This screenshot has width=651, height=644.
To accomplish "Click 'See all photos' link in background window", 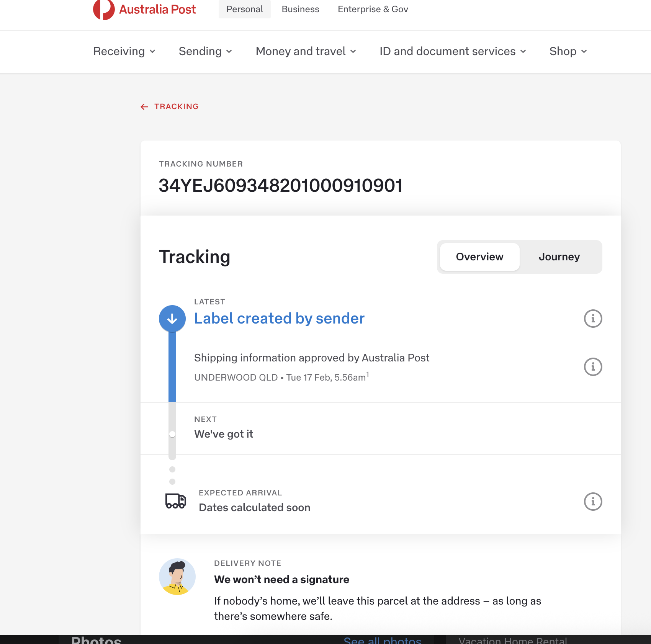I will point(383,640).
